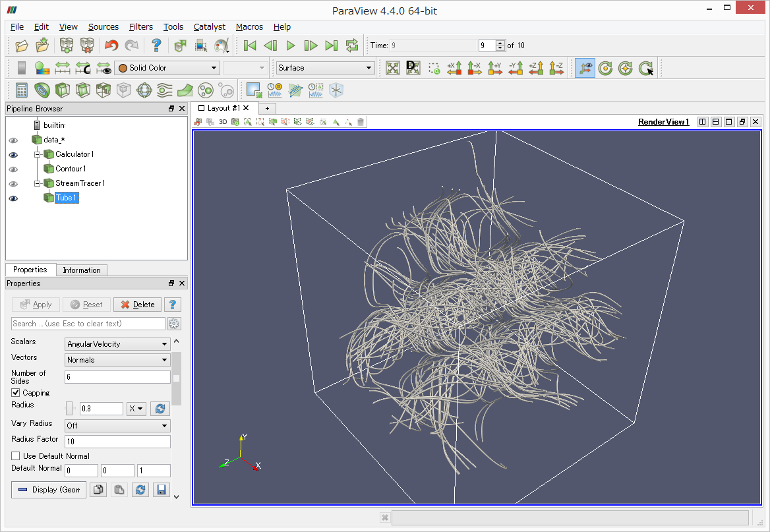Hide the Contour1 item using its eye icon
The height and width of the screenshot is (532, 770).
point(13,169)
